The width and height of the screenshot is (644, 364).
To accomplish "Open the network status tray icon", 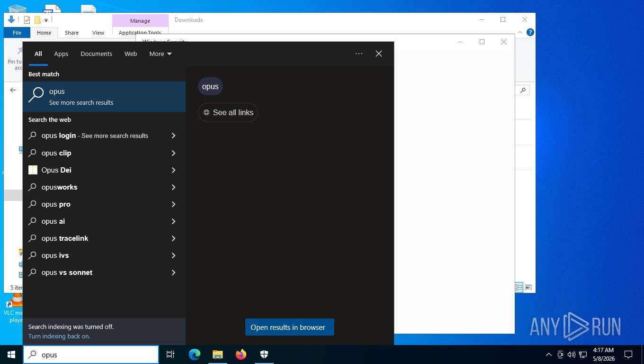I will point(583,355).
